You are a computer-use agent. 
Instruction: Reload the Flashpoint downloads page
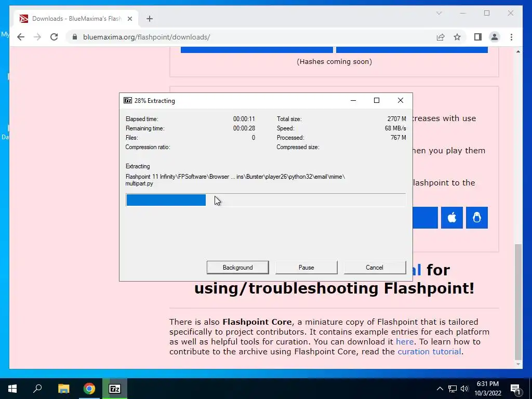(x=54, y=37)
